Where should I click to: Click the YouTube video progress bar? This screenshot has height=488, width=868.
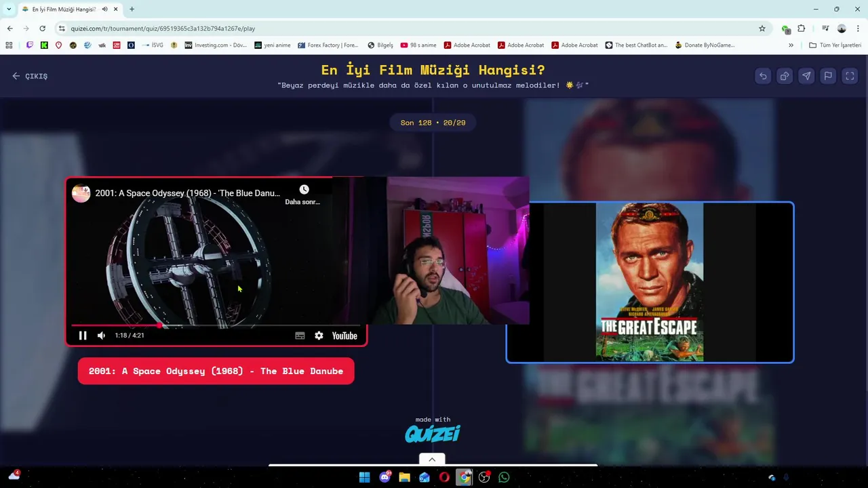[x=216, y=325]
